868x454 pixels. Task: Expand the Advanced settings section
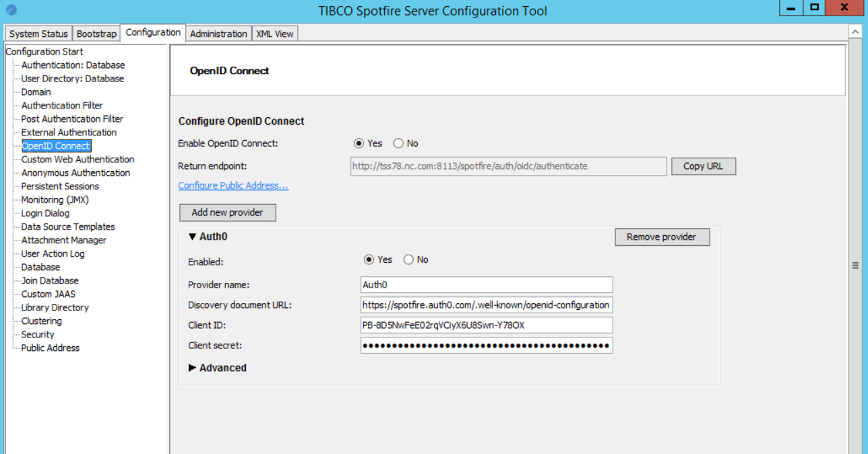pyautogui.click(x=193, y=368)
